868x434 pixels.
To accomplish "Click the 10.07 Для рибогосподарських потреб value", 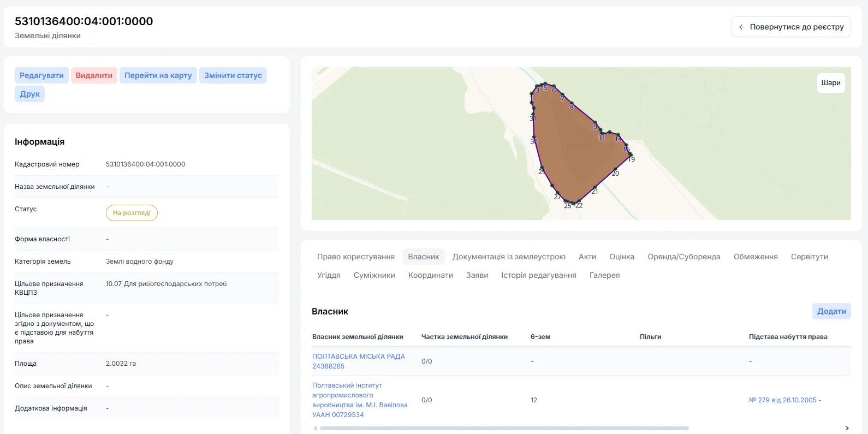I will tap(166, 284).
